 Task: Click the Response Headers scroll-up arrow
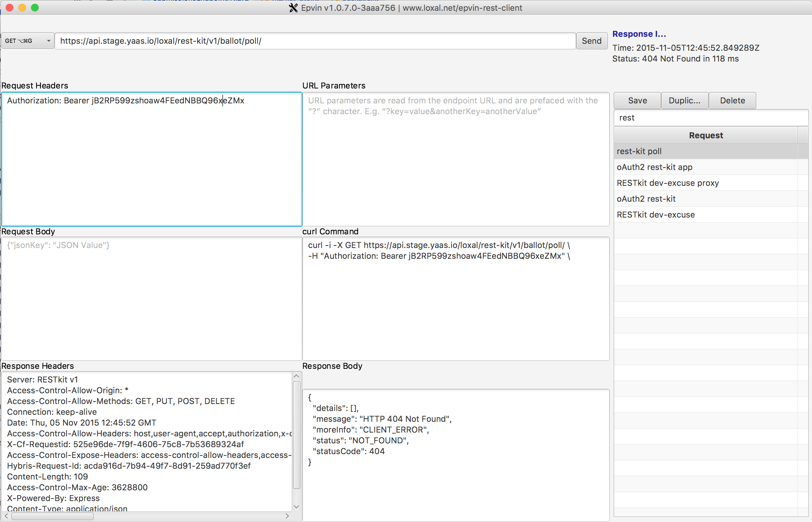click(x=296, y=376)
